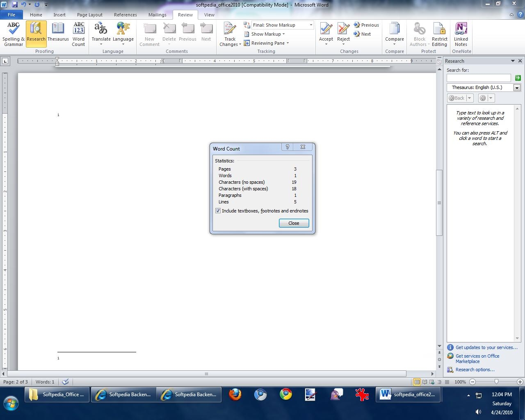525x420 pixels.
Task: Open the File tab
Action: point(11,15)
